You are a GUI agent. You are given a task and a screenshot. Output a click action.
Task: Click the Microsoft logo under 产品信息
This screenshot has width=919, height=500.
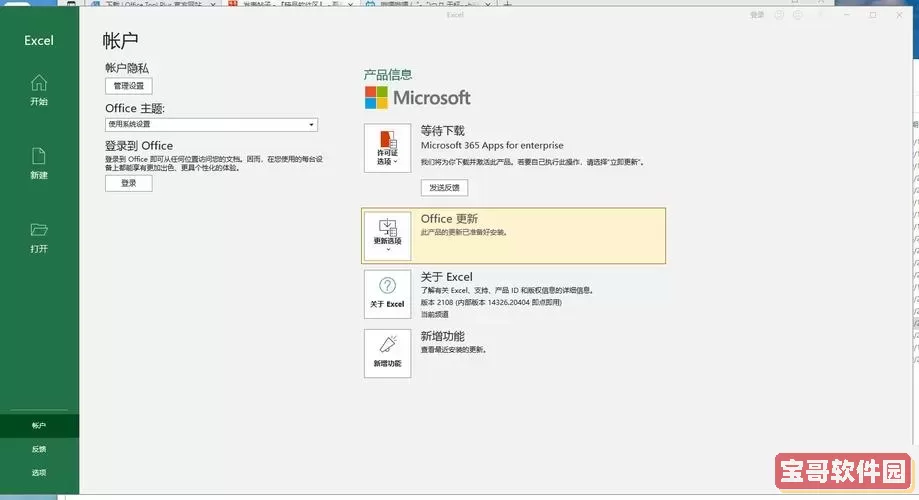pyautogui.click(x=417, y=98)
